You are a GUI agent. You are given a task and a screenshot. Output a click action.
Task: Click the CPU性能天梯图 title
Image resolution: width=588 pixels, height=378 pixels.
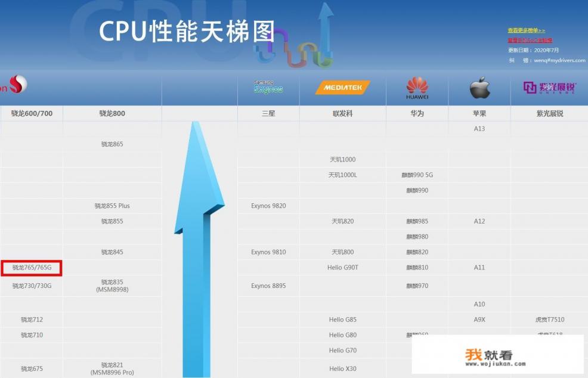pos(187,31)
